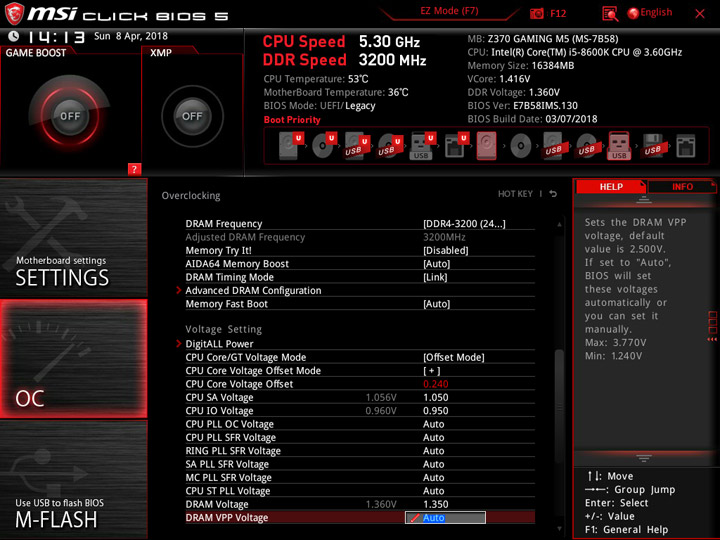Open AIDA64 Memory Boost Auto option

point(436,264)
